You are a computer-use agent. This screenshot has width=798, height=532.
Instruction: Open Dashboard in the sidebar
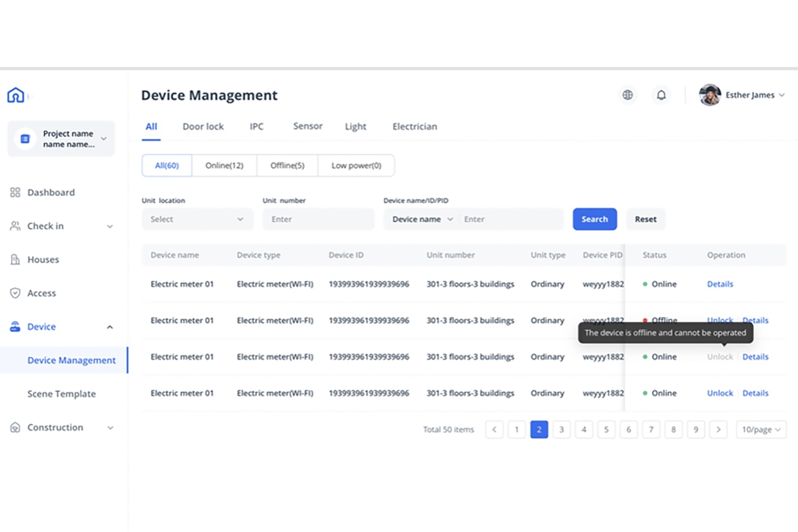(x=51, y=192)
